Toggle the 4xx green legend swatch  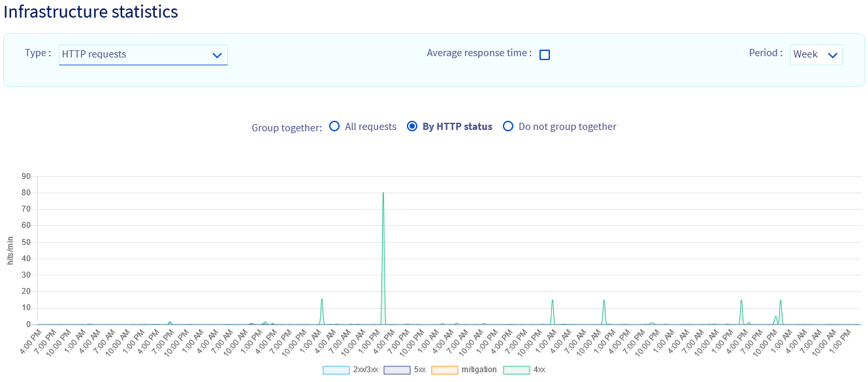tap(517, 370)
